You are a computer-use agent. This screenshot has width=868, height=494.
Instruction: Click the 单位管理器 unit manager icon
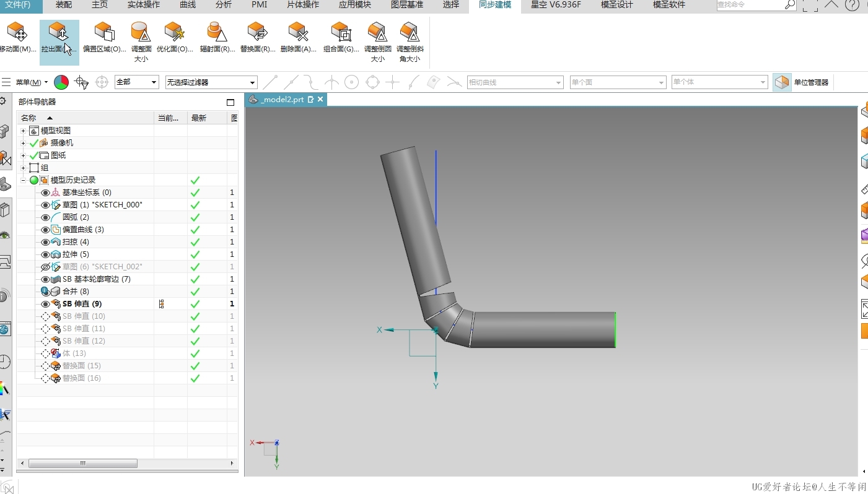(783, 82)
